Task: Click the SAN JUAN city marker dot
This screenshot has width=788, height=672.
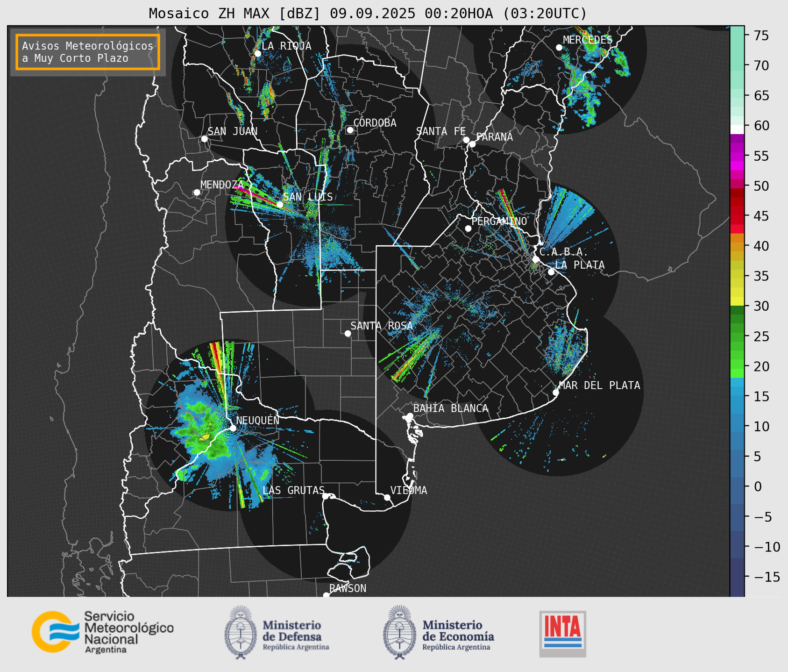Action: click(x=204, y=139)
